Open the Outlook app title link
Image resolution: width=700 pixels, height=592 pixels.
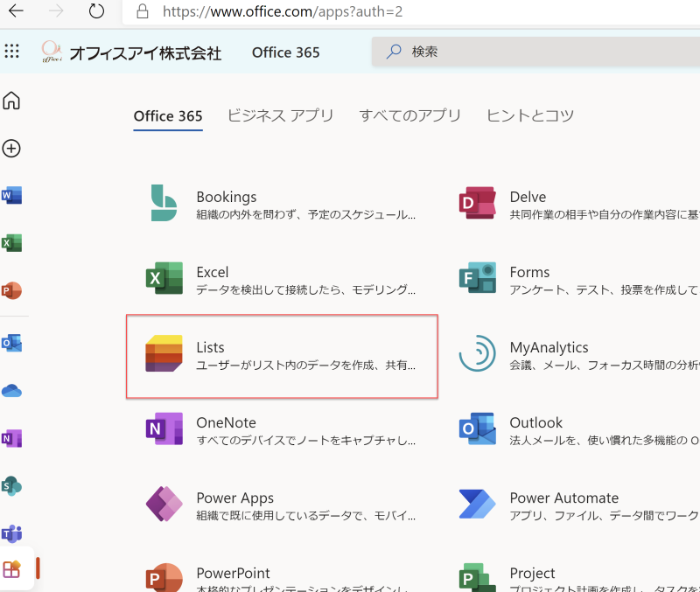click(535, 423)
